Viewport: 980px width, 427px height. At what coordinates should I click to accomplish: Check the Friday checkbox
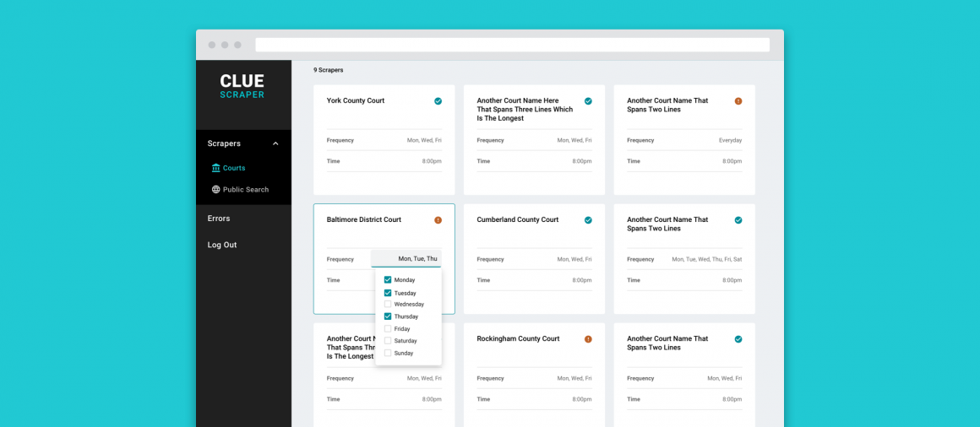tap(388, 328)
